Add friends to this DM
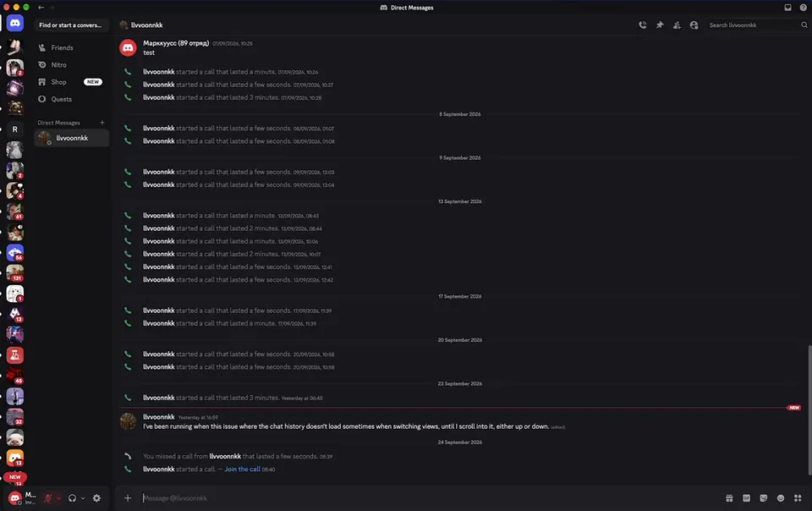 (x=677, y=25)
